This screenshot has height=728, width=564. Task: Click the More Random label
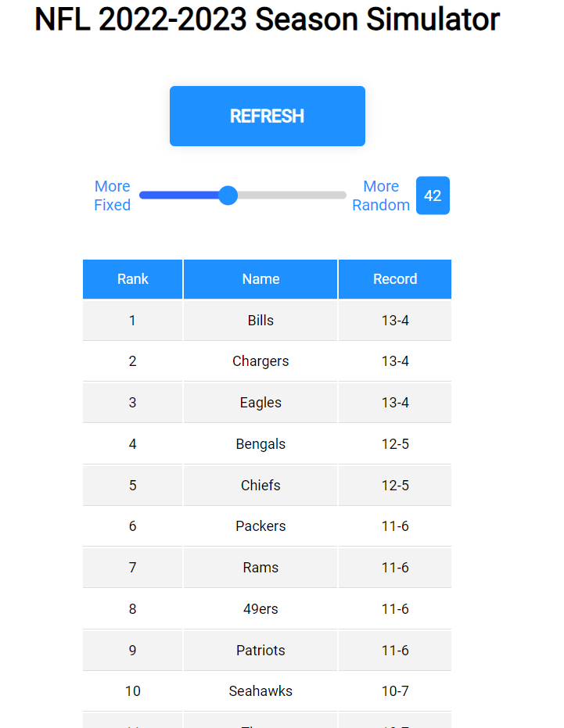pos(381,195)
